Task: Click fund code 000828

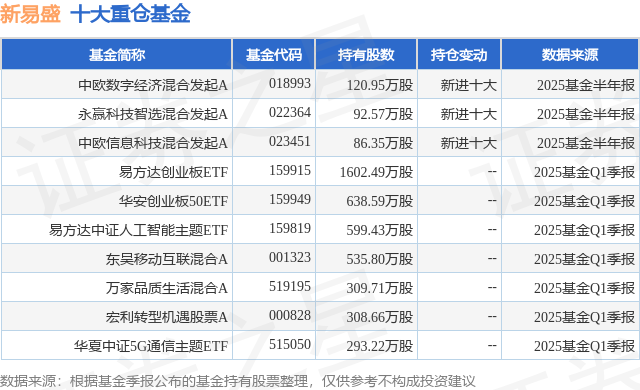Action: tap(290, 316)
